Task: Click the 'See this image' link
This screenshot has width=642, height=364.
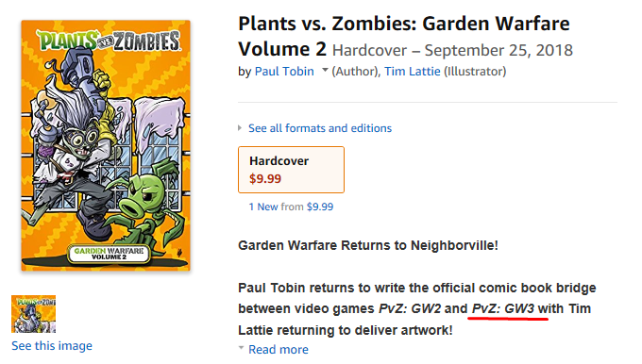Action: [x=52, y=345]
